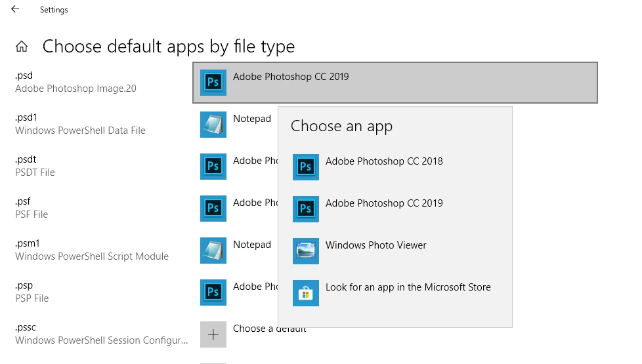Click PSF File description
642x364 pixels.
pos(32,214)
